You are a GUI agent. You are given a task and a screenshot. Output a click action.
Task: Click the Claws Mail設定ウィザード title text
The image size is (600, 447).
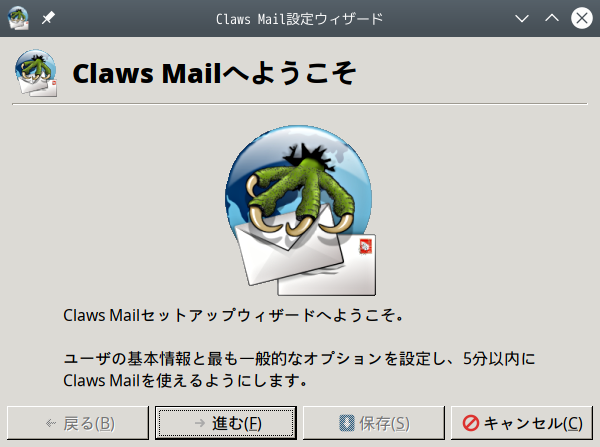(x=299, y=19)
